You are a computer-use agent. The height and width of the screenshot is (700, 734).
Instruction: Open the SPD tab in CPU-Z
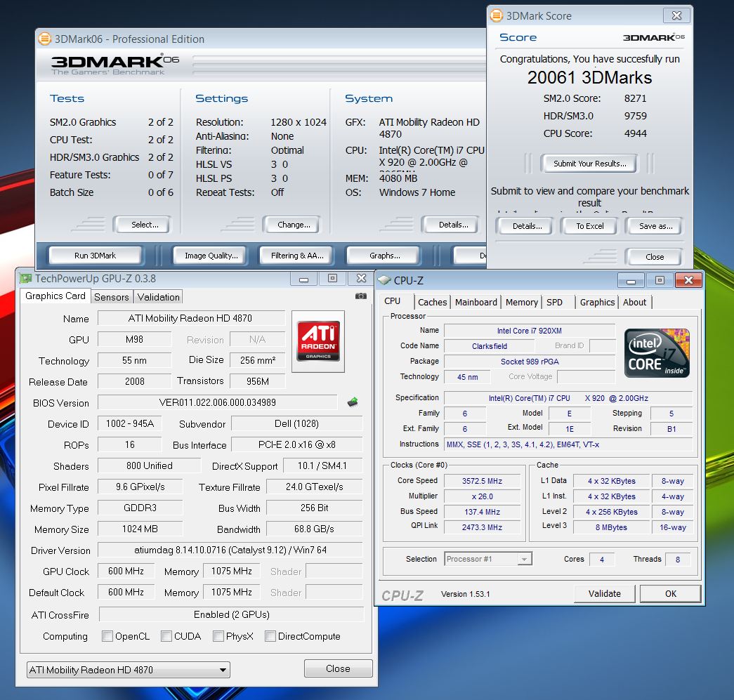554,303
